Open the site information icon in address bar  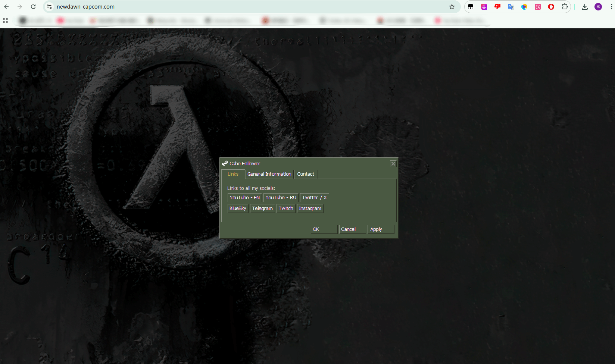point(49,7)
